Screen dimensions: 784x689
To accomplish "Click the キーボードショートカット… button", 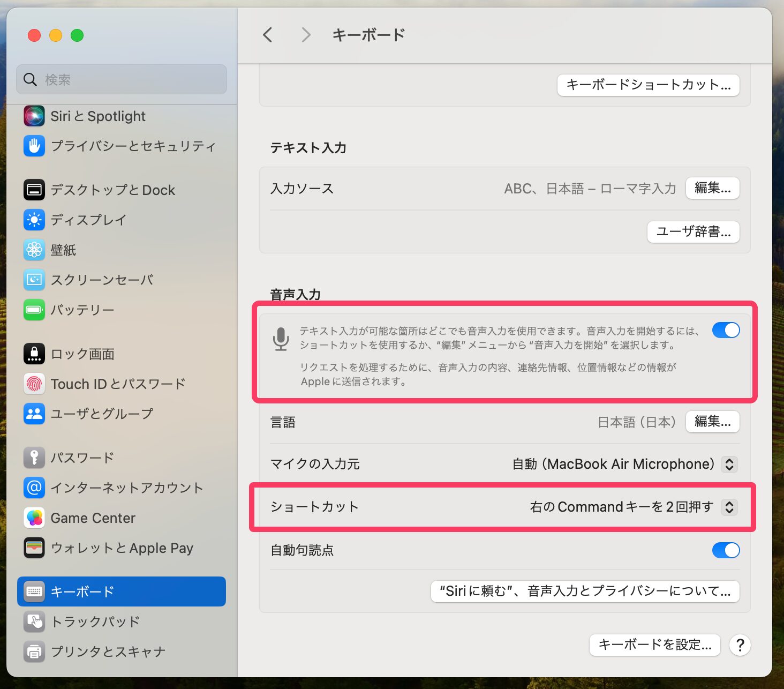I will pos(648,85).
